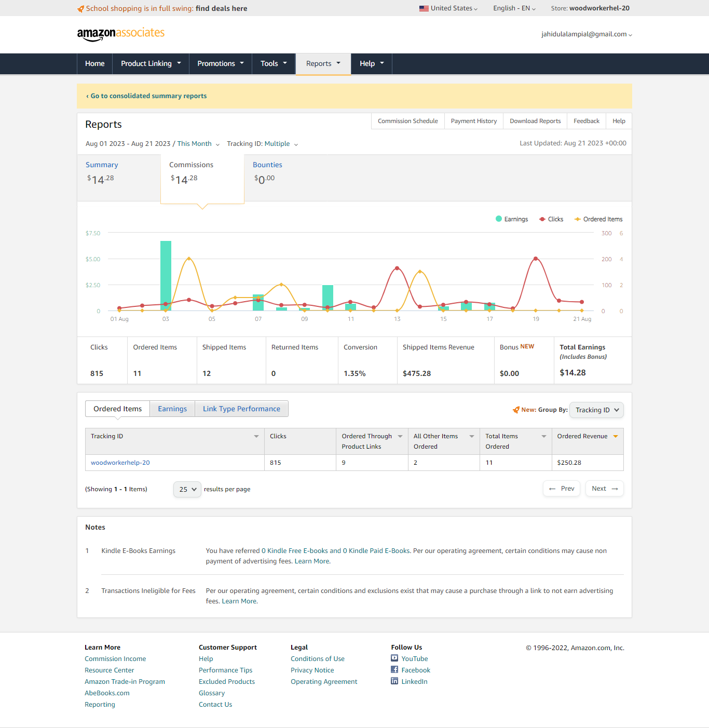Go to the Prev page

coord(562,489)
